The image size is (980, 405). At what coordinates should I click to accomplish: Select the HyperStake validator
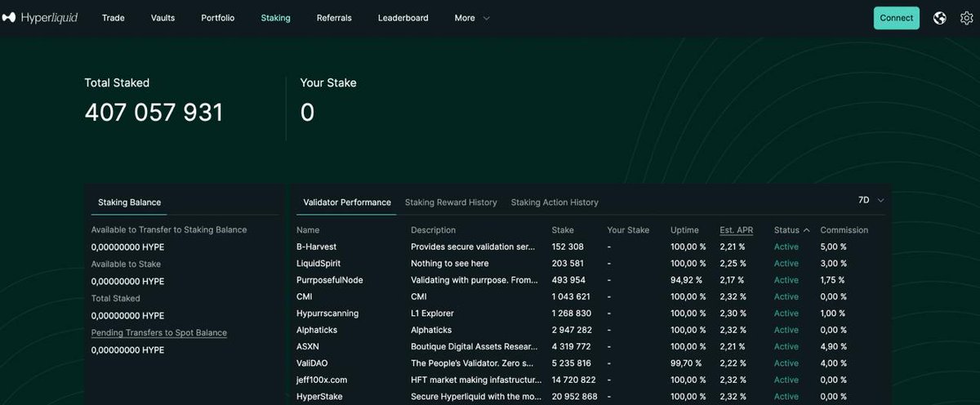click(319, 397)
